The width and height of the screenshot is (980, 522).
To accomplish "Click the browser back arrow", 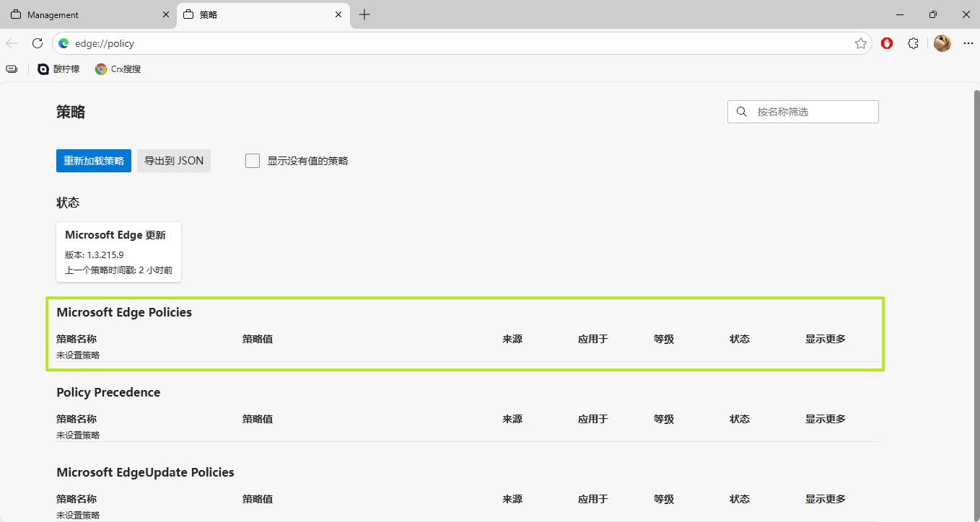I will pos(12,43).
